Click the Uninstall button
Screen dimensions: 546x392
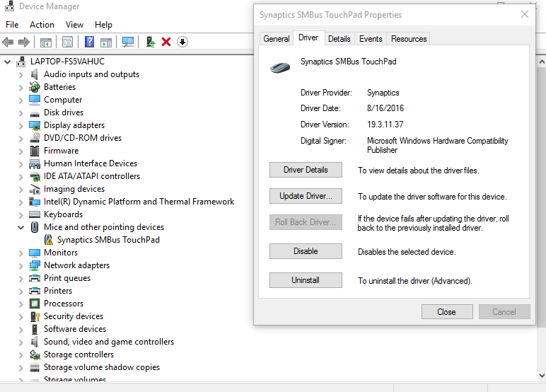click(306, 280)
